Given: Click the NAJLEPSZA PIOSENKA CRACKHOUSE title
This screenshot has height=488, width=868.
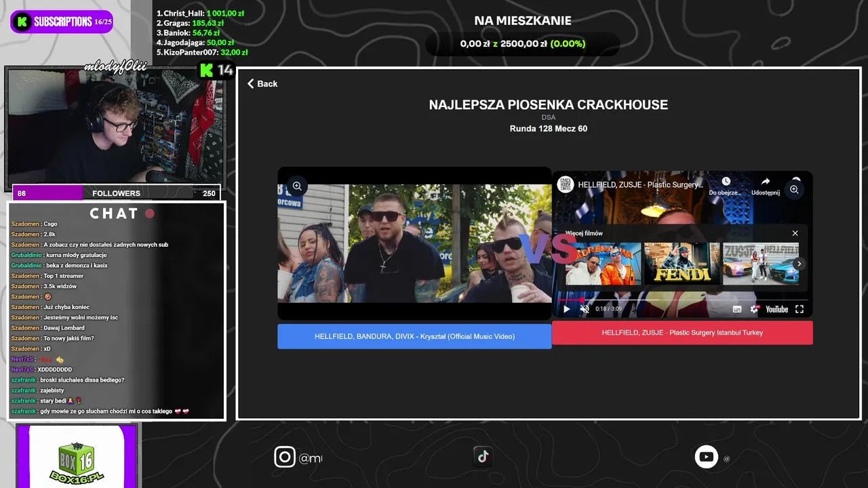Looking at the screenshot, I should pos(549,105).
